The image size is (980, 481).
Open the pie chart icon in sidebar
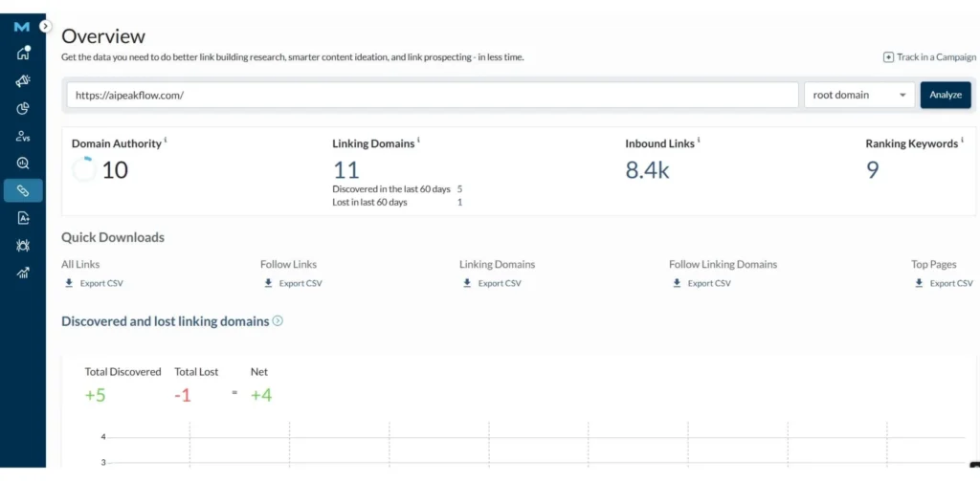click(23, 109)
